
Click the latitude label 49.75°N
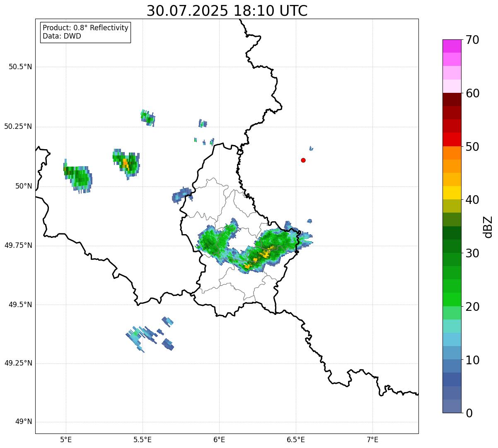pyautogui.click(x=18, y=245)
